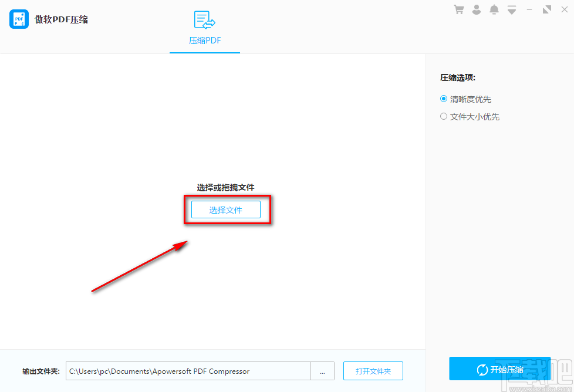Switch to the 压缩PDF tab

pyautogui.click(x=204, y=40)
